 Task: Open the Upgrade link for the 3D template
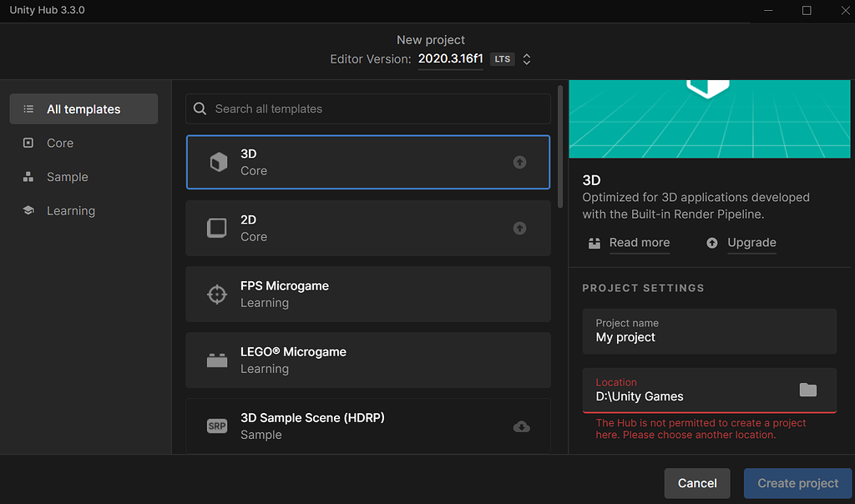pyautogui.click(x=751, y=243)
